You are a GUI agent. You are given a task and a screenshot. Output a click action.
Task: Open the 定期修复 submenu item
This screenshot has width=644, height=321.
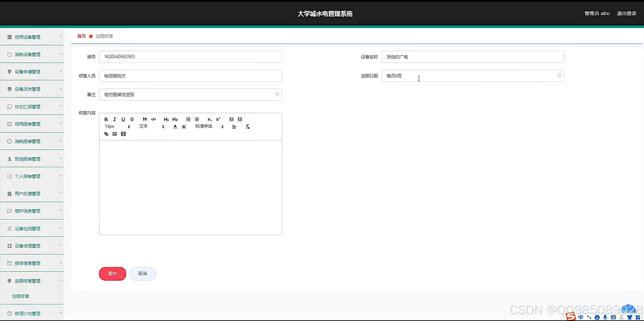click(x=21, y=296)
